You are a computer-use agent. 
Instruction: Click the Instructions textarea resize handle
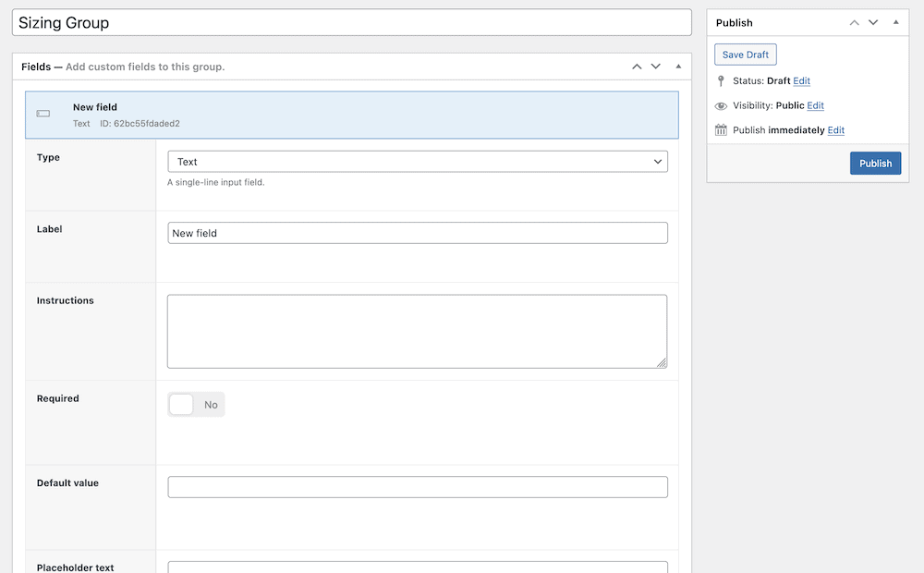662,363
